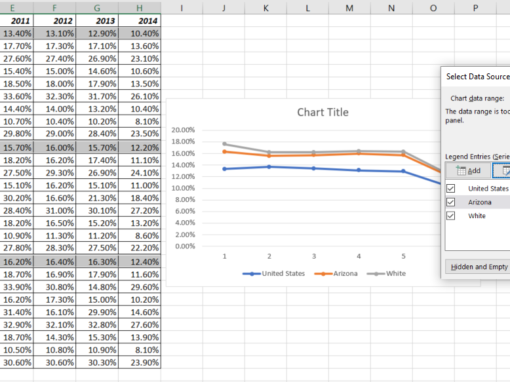Screen dimensions: 510x382
Task: Click White legend entry in chart
Action: [386, 274]
